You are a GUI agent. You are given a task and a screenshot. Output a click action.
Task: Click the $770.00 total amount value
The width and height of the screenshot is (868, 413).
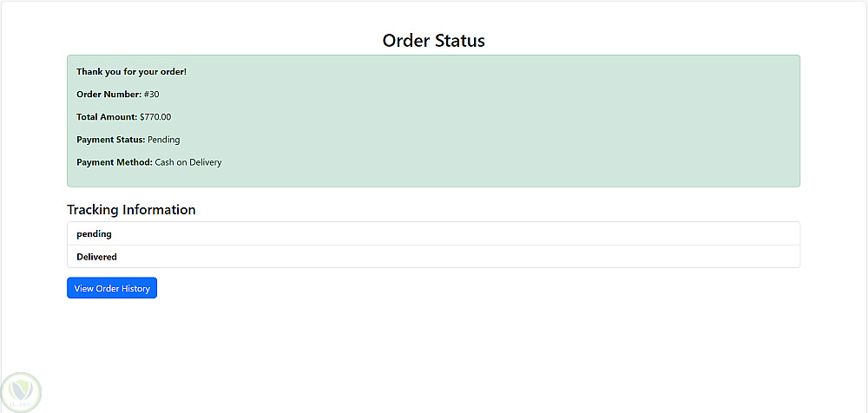[155, 116]
